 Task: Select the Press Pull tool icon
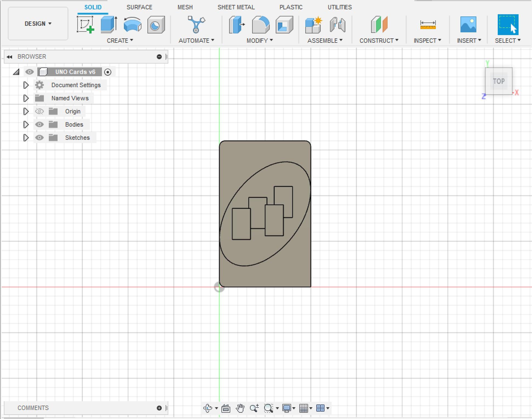click(x=237, y=25)
